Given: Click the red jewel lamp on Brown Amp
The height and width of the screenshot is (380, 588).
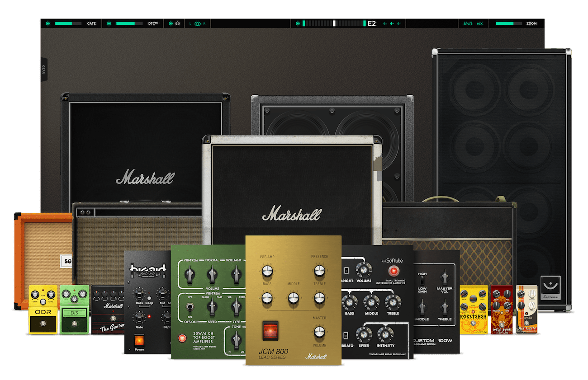Looking at the screenshot, I should pos(393,270).
